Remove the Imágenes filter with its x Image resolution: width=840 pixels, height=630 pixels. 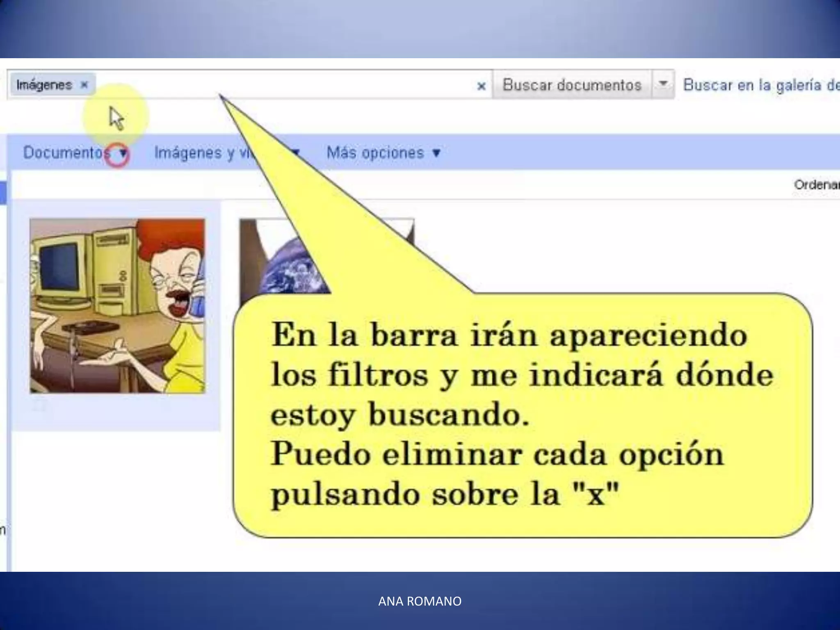click(x=84, y=85)
